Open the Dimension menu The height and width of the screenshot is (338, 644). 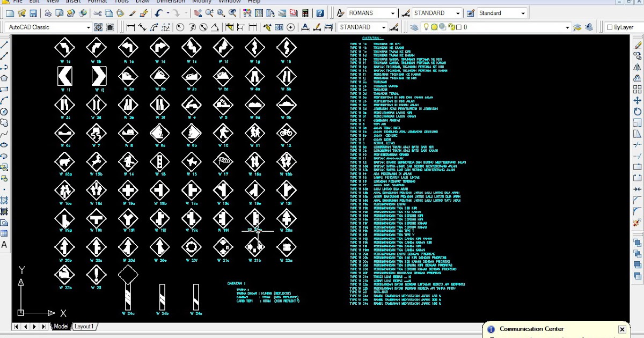point(171,2)
